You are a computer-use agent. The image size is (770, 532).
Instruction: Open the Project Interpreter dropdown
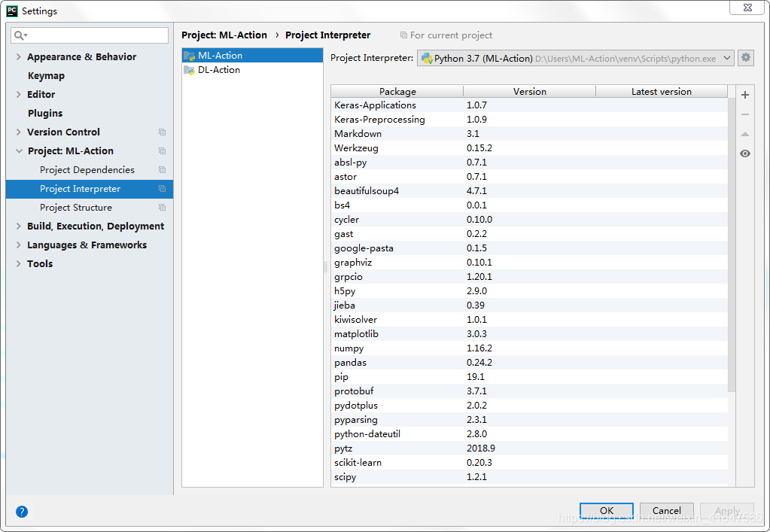point(576,58)
